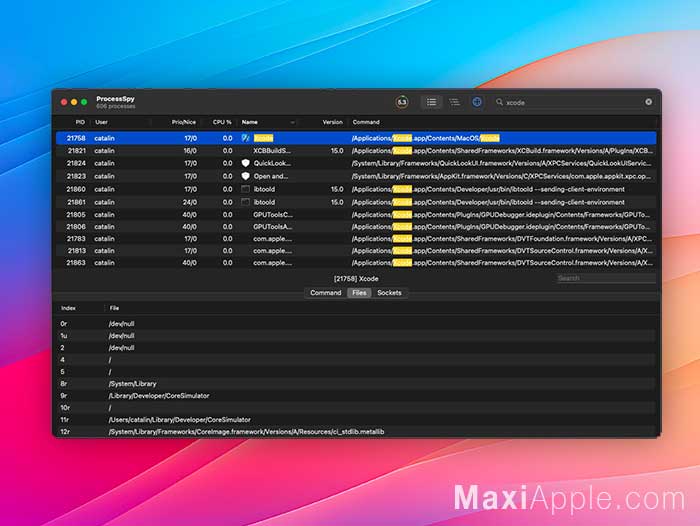Viewport: 700px width, 526px height.
Task: Switch to flat list view
Action: coord(431,102)
